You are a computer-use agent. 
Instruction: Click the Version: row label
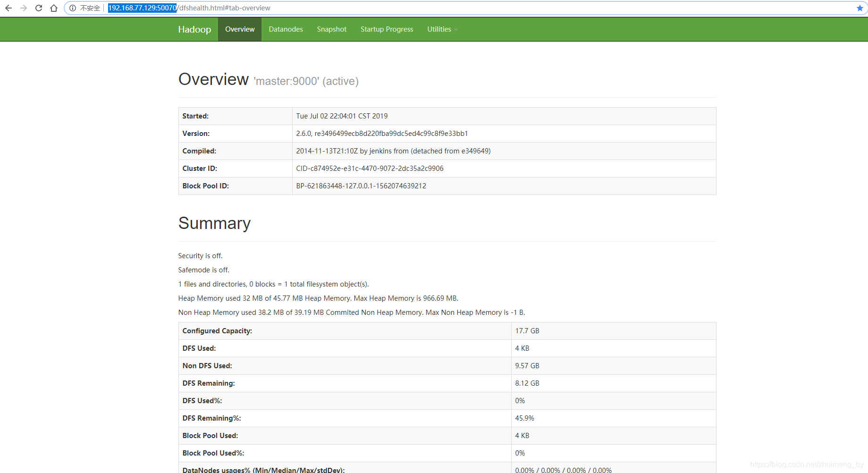196,134
